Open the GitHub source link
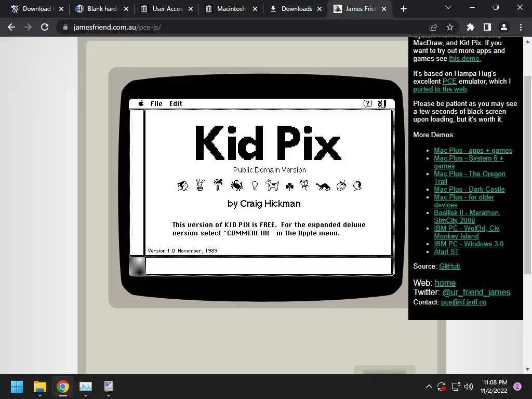The width and height of the screenshot is (532, 399). 449,266
